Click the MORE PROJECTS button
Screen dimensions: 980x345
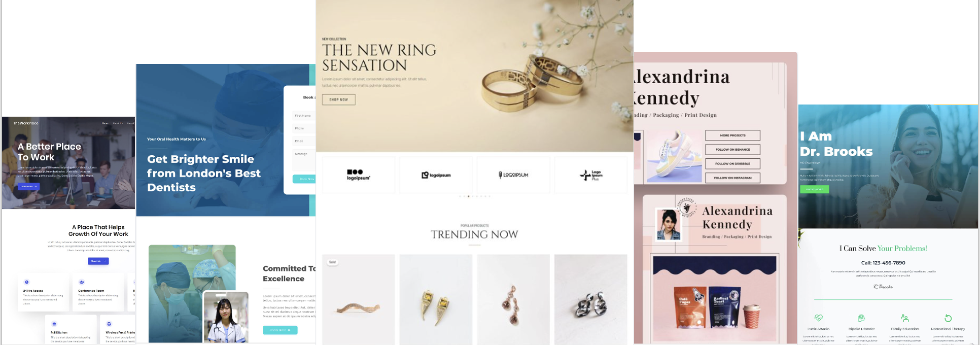coord(732,135)
